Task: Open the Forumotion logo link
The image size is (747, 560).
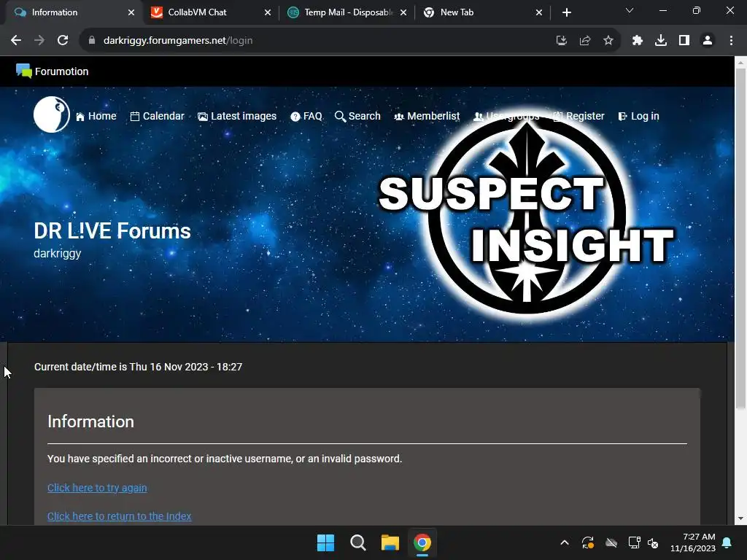Action: click(x=52, y=71)
